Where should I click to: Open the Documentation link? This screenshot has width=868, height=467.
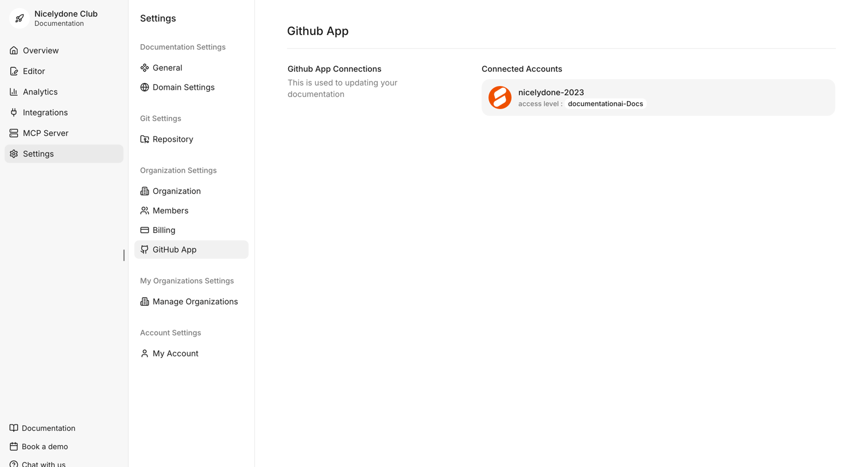[42, 428]
